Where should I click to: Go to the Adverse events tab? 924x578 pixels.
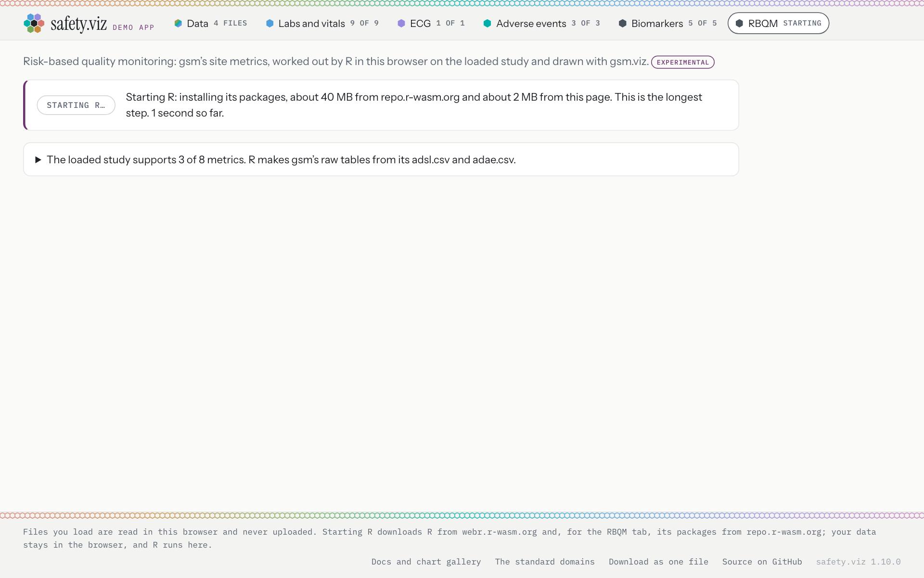[542, 23]
